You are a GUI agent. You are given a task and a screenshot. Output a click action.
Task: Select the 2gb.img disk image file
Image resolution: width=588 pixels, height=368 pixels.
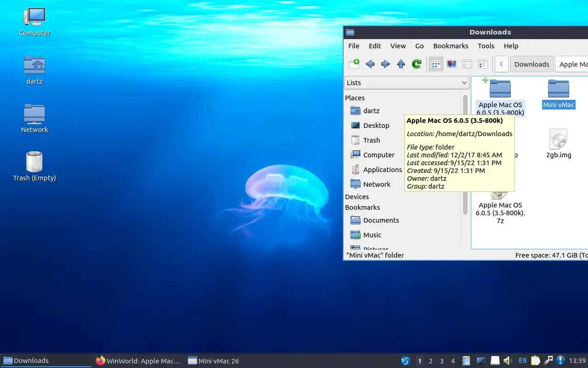559,144
